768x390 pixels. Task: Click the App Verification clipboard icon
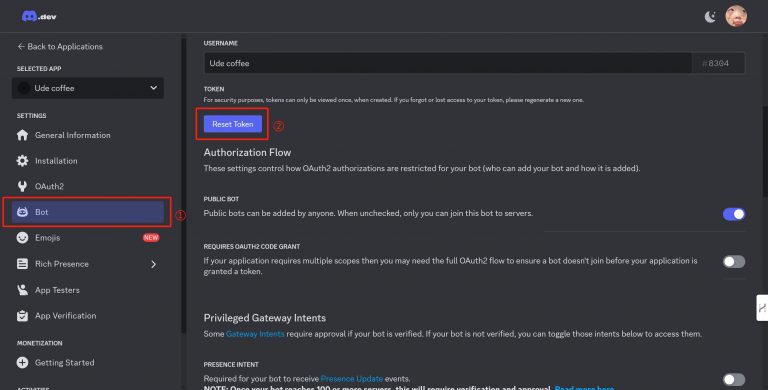(23, 316)
